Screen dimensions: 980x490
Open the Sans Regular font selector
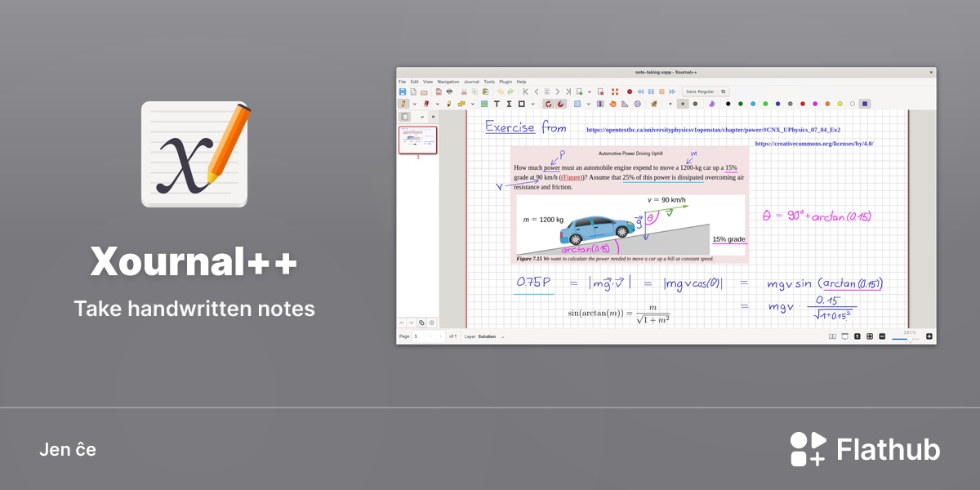click(x=706, y=91)
